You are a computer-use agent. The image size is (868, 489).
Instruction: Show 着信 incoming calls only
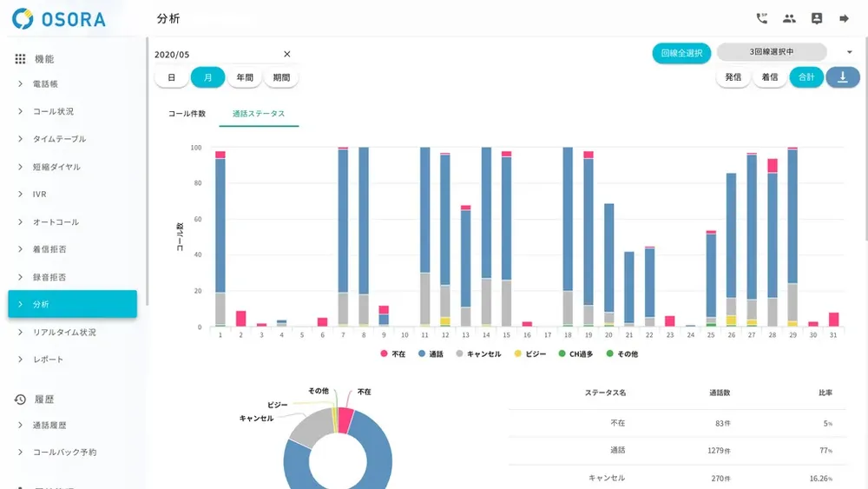point(769,77)
